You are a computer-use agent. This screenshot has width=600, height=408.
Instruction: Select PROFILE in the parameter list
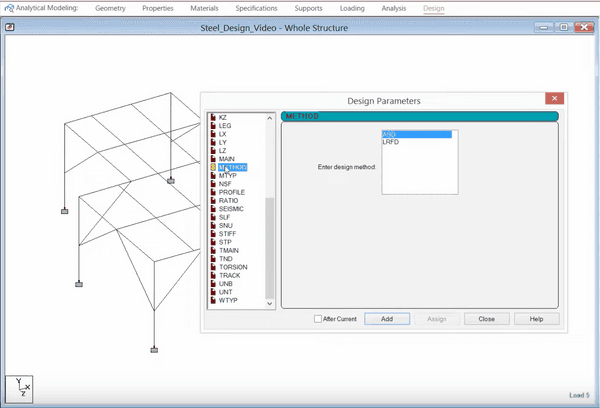tap(232, 192)
